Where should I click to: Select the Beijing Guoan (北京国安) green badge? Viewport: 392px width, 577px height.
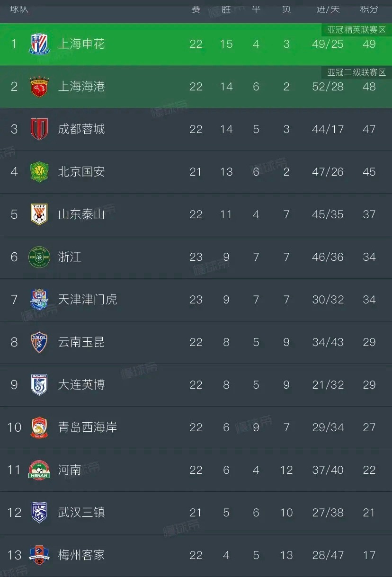coord(39,172)
